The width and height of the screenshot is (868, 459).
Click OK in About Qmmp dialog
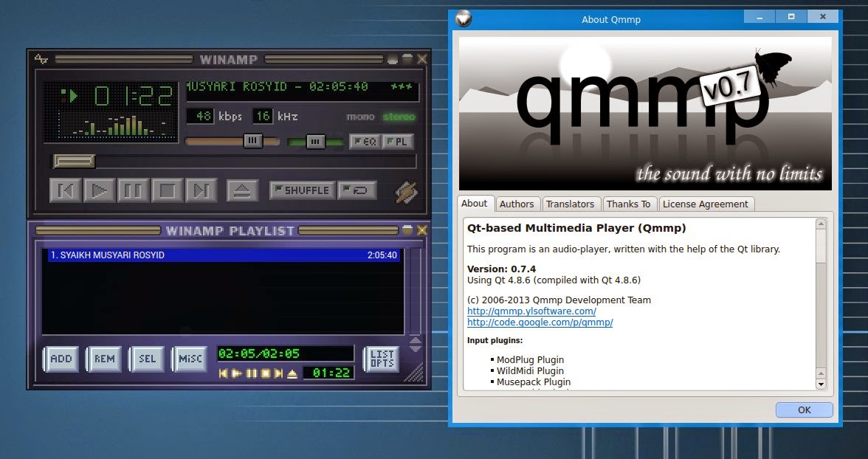tap(804, 410)
